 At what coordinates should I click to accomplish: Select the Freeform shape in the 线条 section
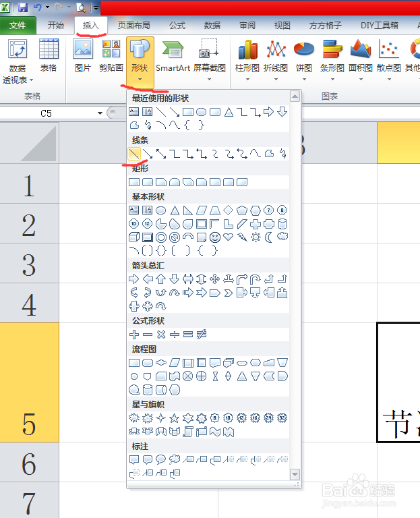[270, 154]
